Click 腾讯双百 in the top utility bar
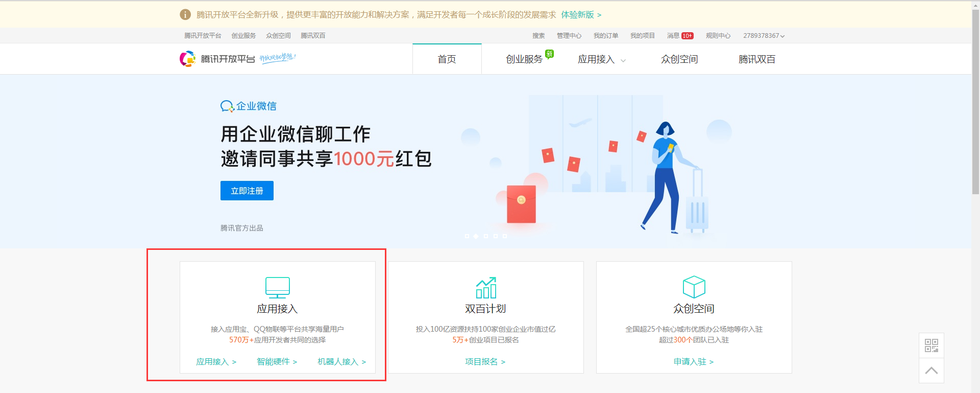Image resolution: width=980 pixels, height=393 pixels. [x=313, y=36]
